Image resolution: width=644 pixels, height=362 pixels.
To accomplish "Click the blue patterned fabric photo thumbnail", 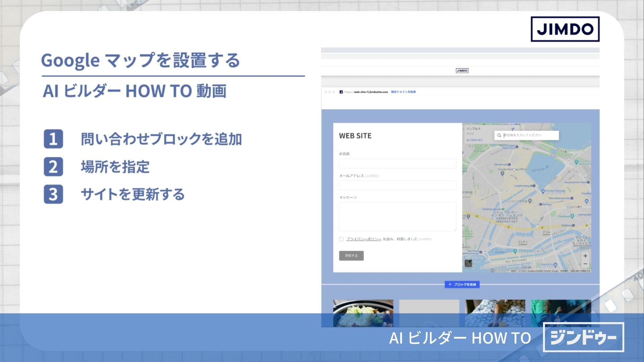I will click(x=495, y=313).
